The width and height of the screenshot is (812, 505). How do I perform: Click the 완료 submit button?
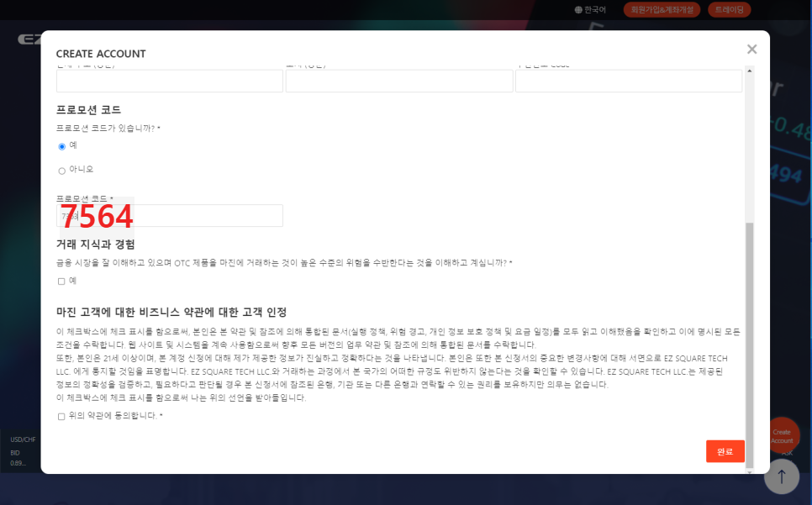click(725, 451)
